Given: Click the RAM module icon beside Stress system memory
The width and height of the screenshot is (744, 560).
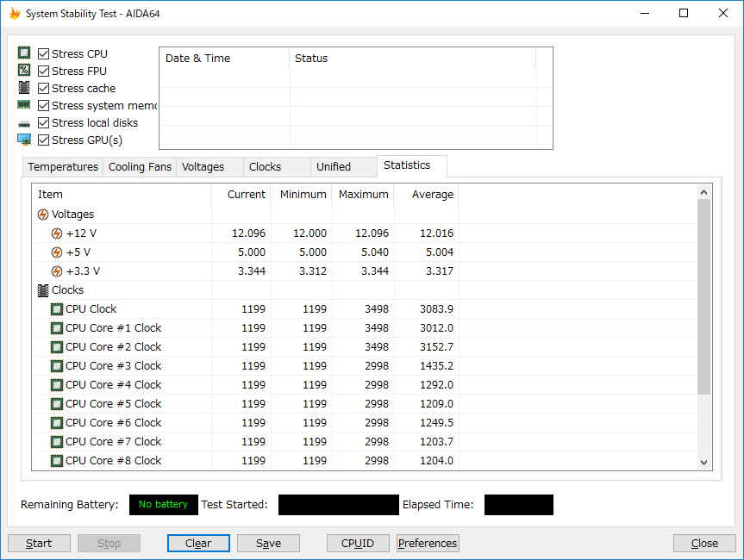Looking at the screenshot, I should pos(24,104).
